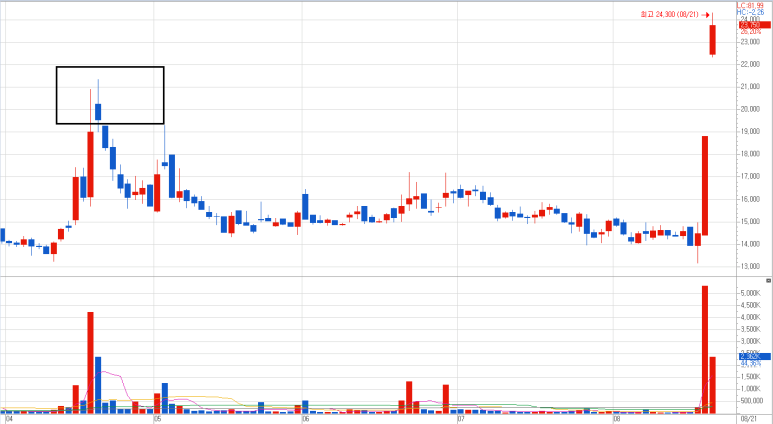Click the 26.20% change label

click(751, 32)
